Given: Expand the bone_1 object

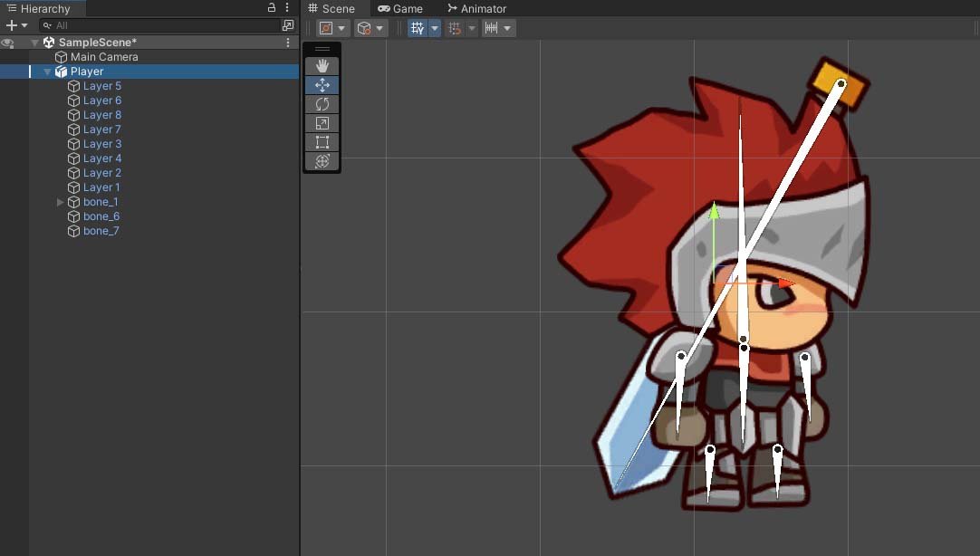Looking at the screenshot, I should (x=61, y=202).
